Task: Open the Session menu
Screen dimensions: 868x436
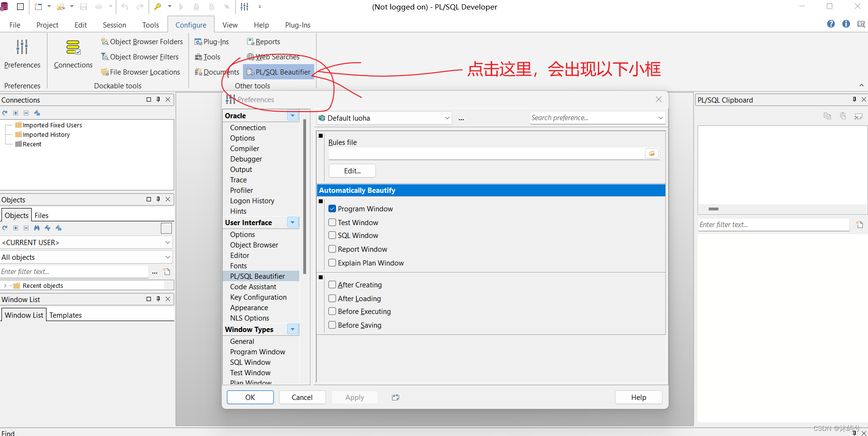Action: point(114,25)
